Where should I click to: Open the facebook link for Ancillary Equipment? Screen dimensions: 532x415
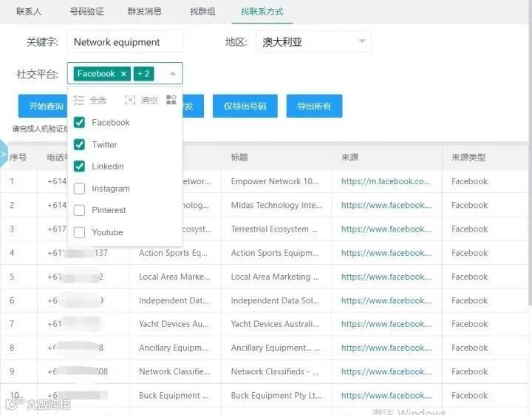pos(386,348)
